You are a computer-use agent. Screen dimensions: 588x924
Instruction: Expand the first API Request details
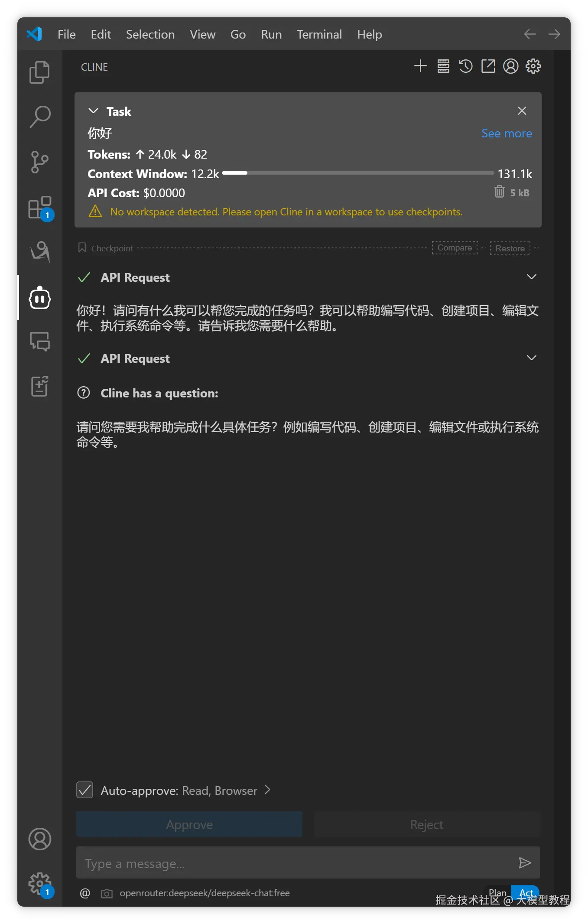click(532, 277)
